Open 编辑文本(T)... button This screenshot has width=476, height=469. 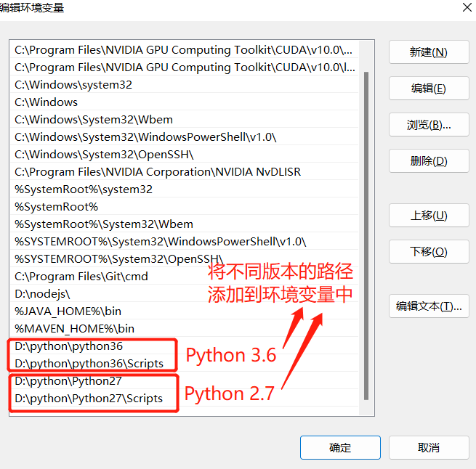pos(429,306)
